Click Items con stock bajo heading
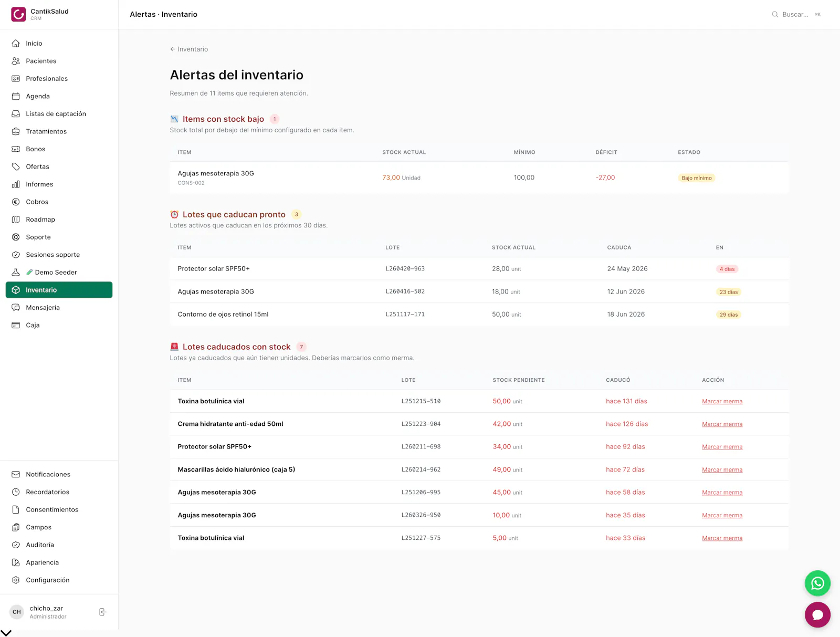Screen dimensions: 840x637 click(223, 119)
